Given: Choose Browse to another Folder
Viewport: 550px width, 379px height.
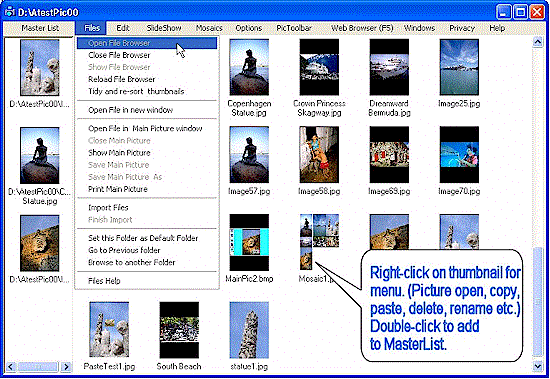Looking at the screenshot, I should tap(147, 262).
